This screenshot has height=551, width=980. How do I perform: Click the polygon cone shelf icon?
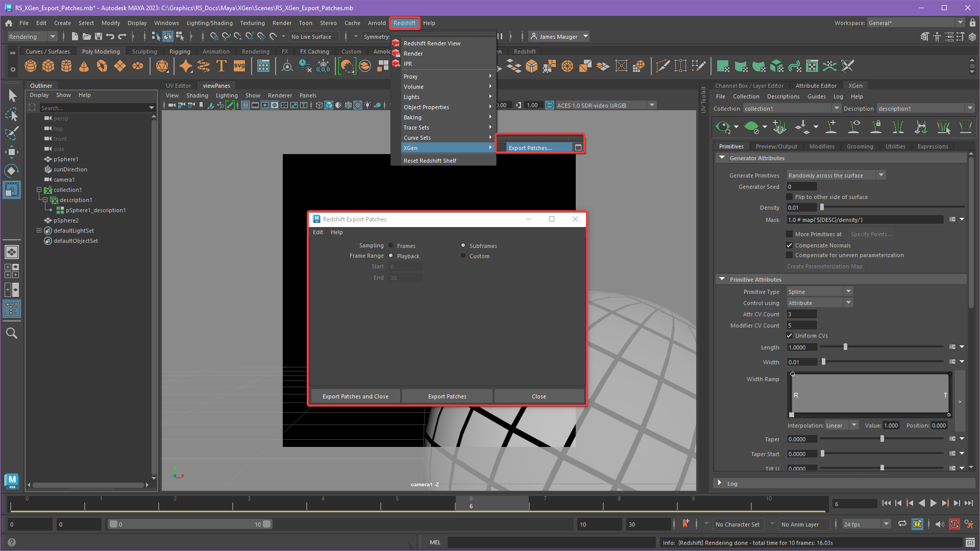(x=84, y=66)
